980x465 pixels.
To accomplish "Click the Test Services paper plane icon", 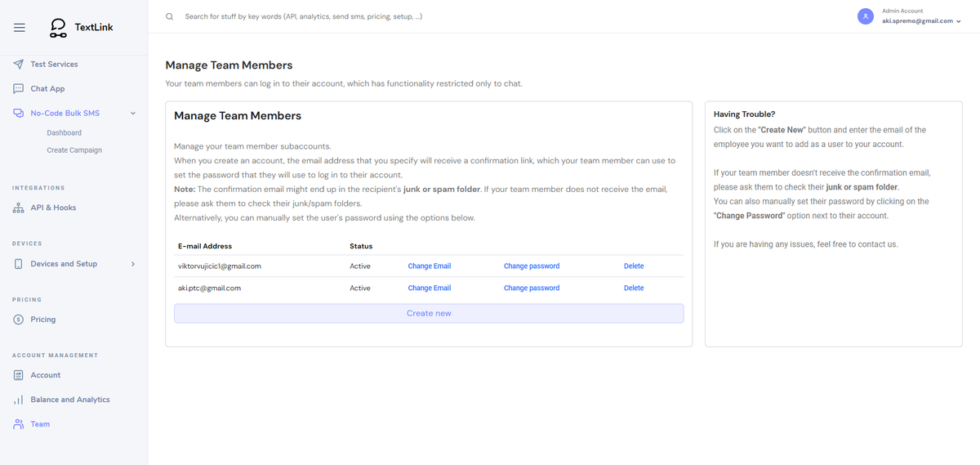I will pyautogui.click(x=19, y=64).
